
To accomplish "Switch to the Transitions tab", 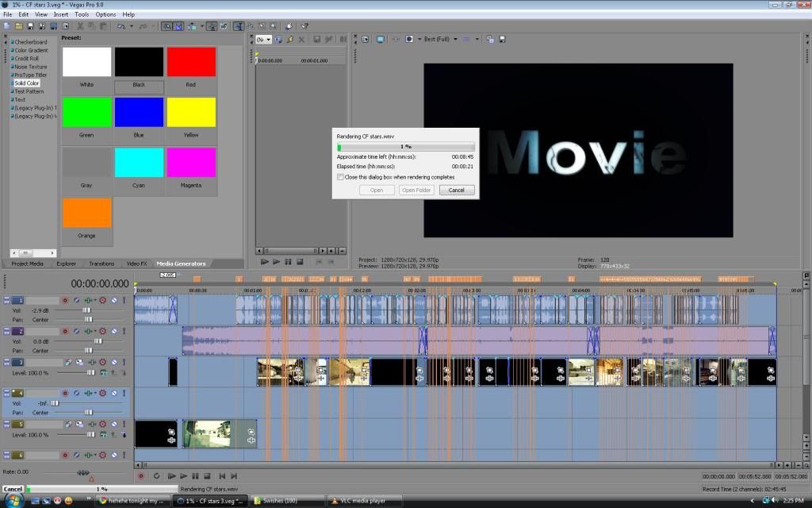I will pyautogui.click(x=101, y=264).
